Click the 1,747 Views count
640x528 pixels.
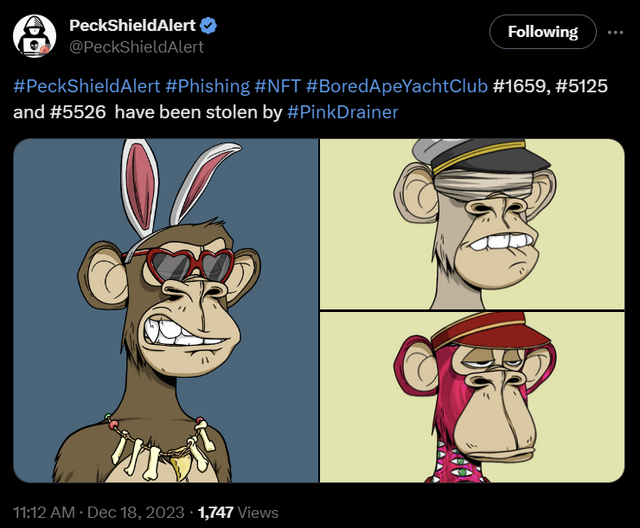[x=238, y=512]
